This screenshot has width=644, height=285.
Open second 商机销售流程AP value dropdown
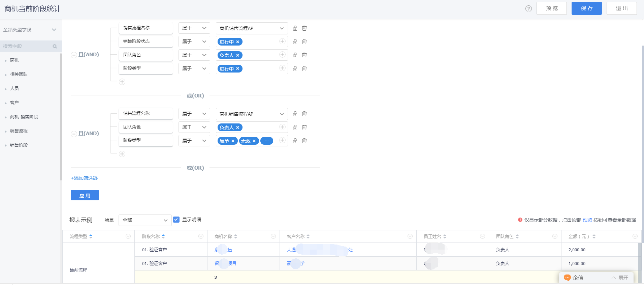252,114
